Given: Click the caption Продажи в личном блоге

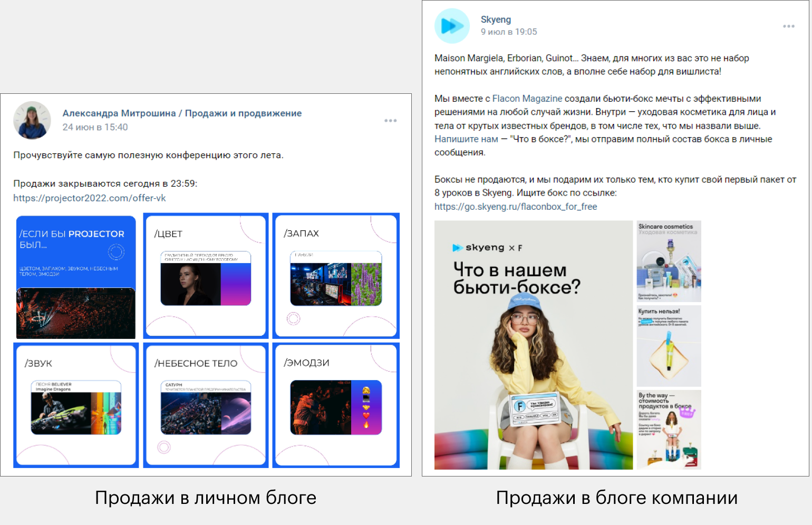Looking at the screenshot, I should pos(206,498).
